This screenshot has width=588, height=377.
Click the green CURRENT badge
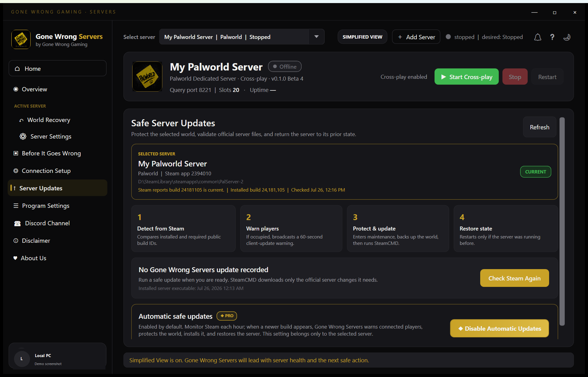(x=535, y=172)
